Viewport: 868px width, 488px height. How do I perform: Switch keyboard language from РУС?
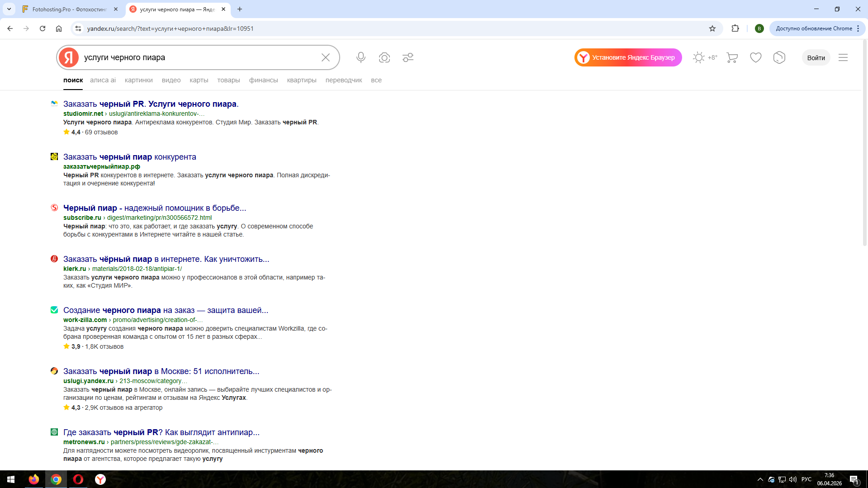pyautogui.click(x=806, y=479)
